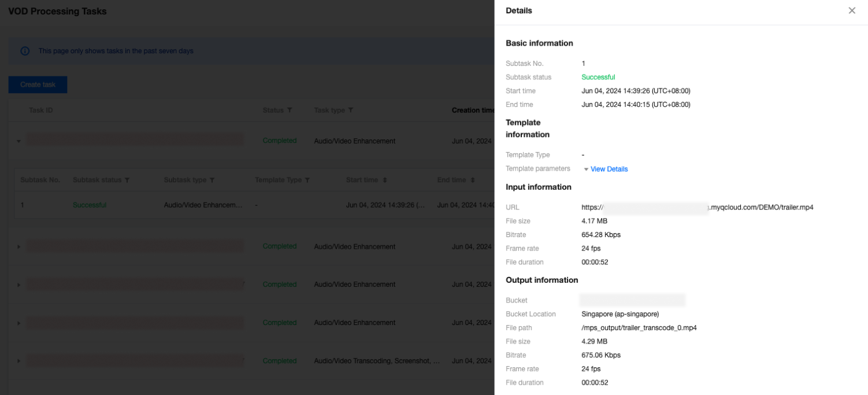The image size is (868, 395).
Task: Close the Details panel with the X
Action: 851,10
